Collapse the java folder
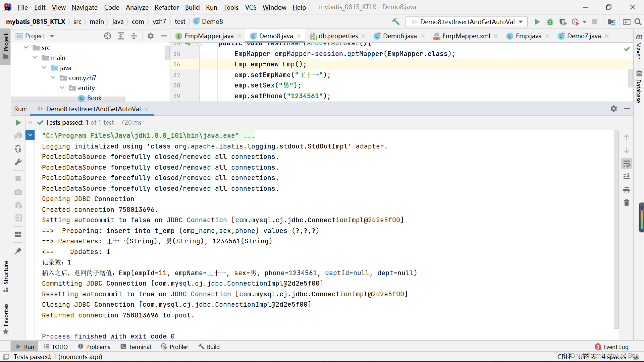The width and height of the screenshot is (644, 362). [44, 68]
